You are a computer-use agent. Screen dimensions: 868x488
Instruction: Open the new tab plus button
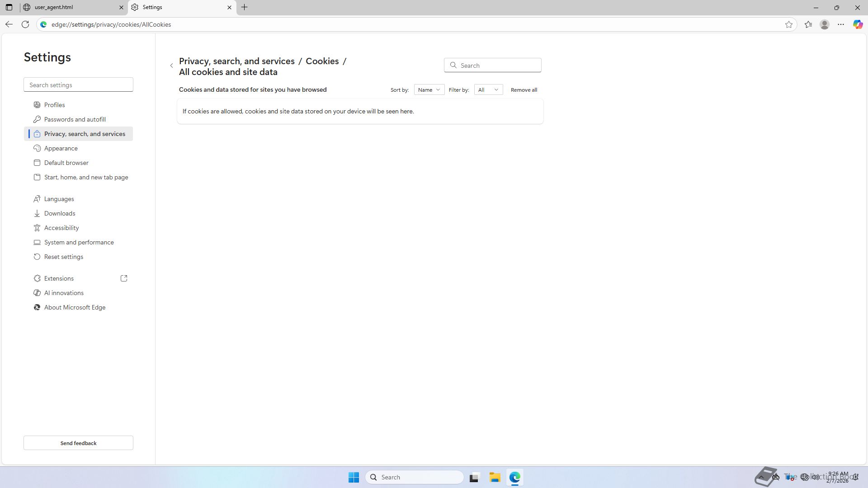(x=245, y=7)
